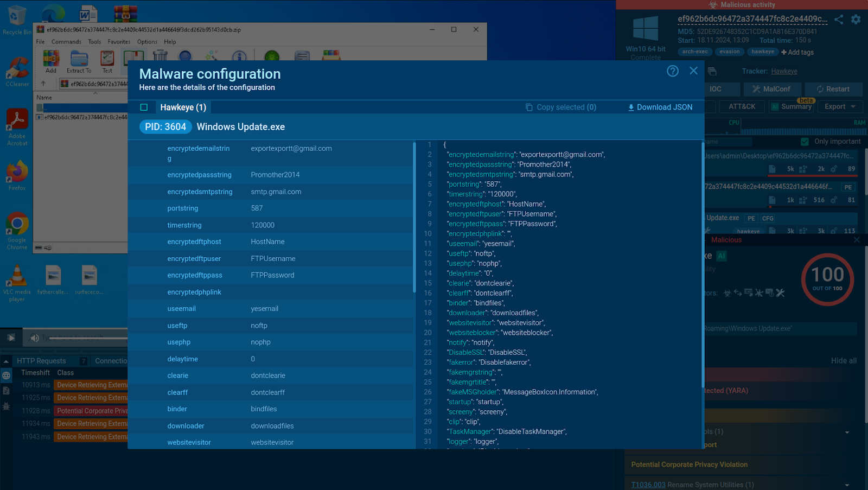Screen dimensions: 868x490
Task: Expand the Export dropdown
Action: click(x=840, y=106)
